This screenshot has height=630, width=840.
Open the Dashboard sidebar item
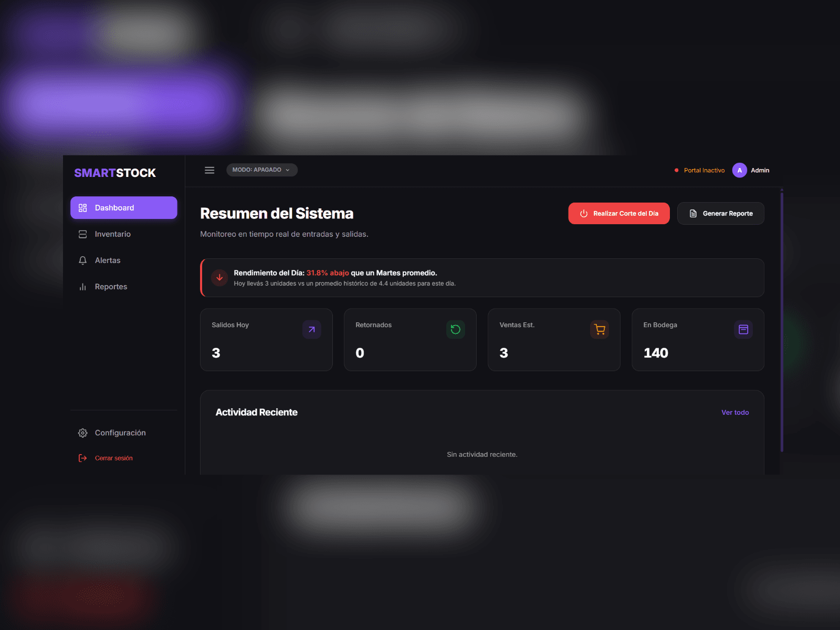124,208
